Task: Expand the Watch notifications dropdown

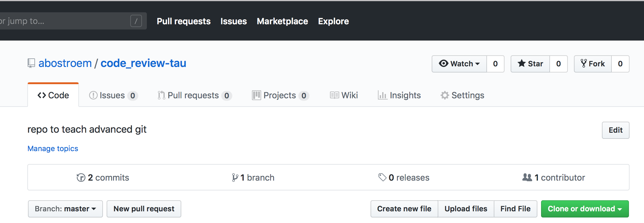Action: (x=459, y=64)
